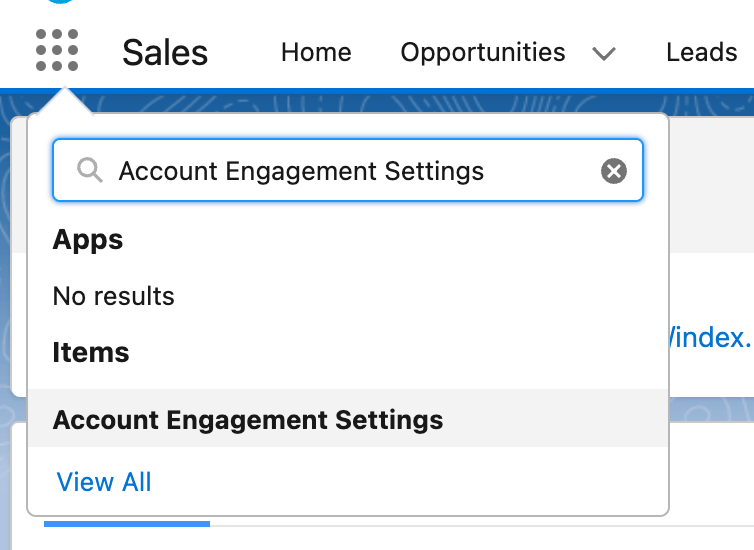Click the magnifying glass search icon
This screenshot has width=754, height=550.
click(90, 172)
